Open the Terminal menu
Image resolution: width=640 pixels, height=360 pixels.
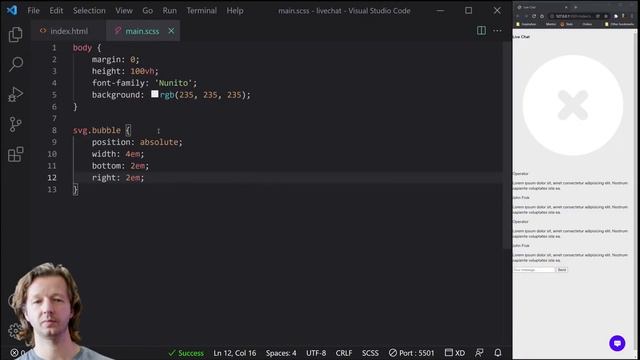coord(202,11)
